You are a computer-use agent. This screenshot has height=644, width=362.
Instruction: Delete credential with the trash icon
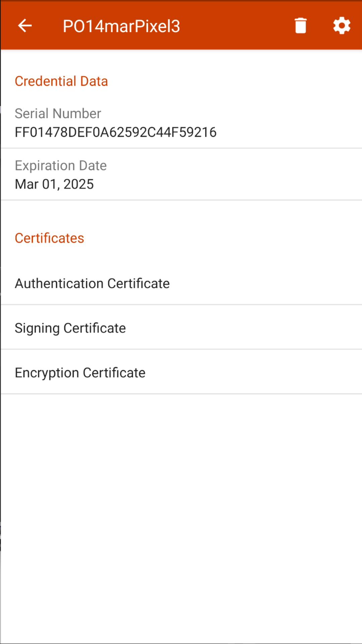[x=301, y=25]
